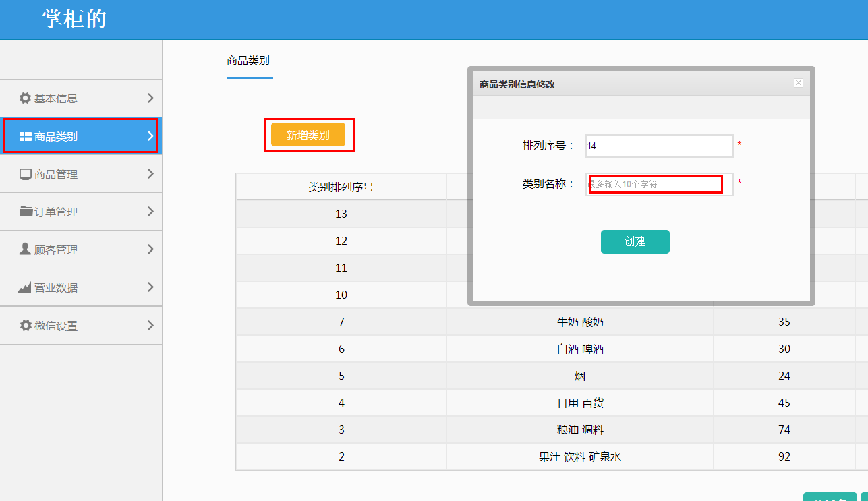Click the gear icon beside 基本信息
Screen dimensions: 868x501
(25, 98)
